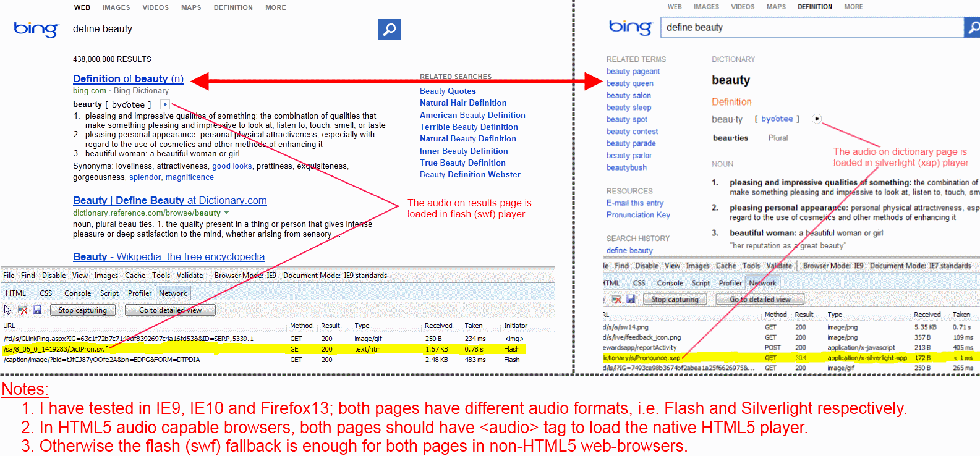980x456 pixels.
Task: Open VIDEOS in left page navigation
Action: (x=155, y=7)
